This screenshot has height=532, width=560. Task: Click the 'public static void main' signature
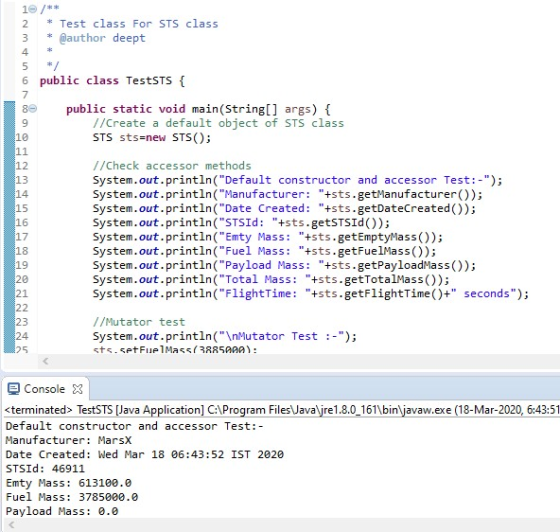(198, 109)
